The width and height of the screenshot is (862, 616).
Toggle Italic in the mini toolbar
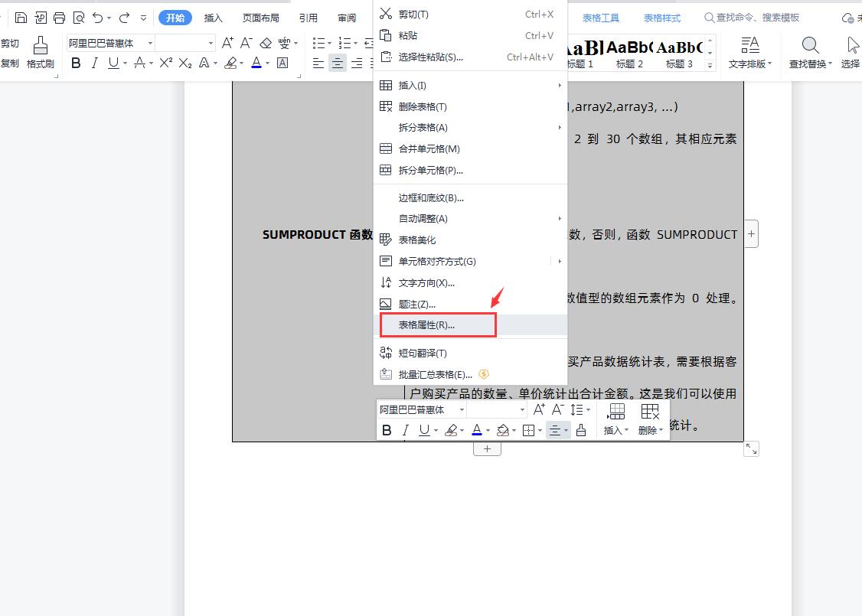406,430
